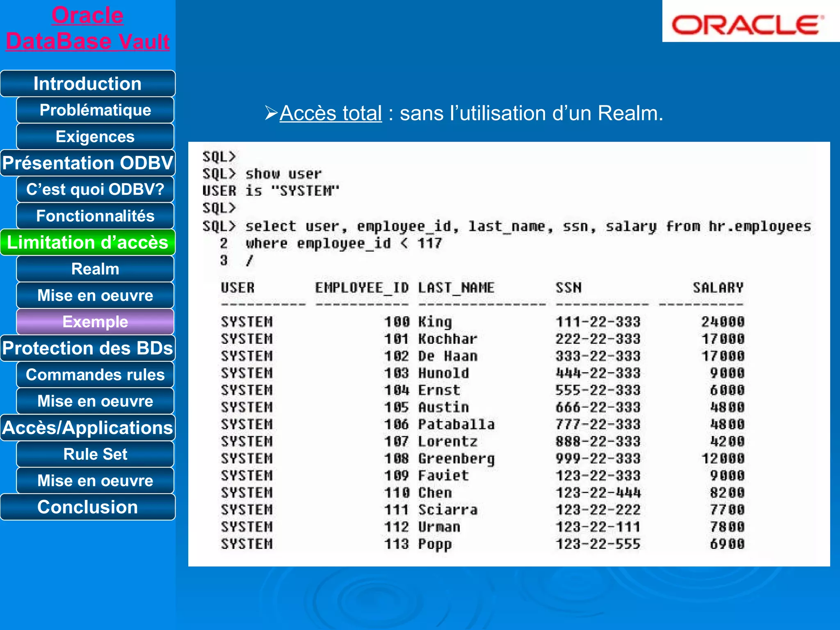Screen dimensions: 840x630
Task: Click employee id 113
Action: tap(397, 544)
